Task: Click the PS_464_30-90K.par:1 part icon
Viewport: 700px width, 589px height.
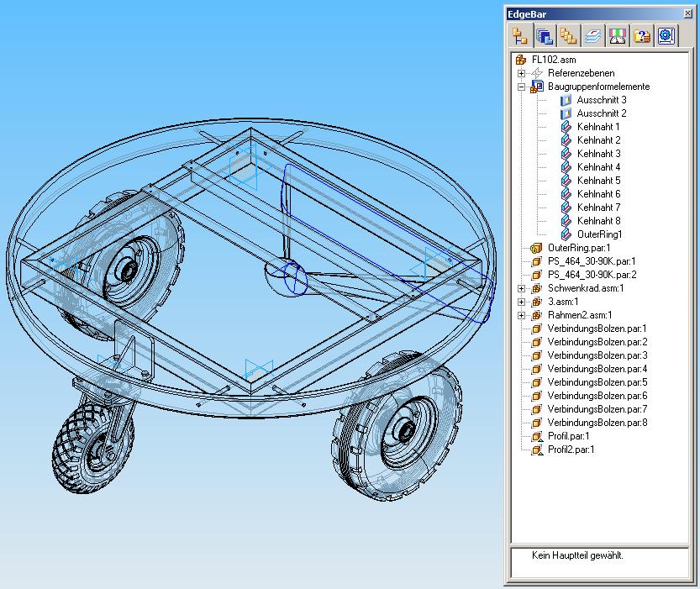Action: pyautogui.click(x=537, y=261)
